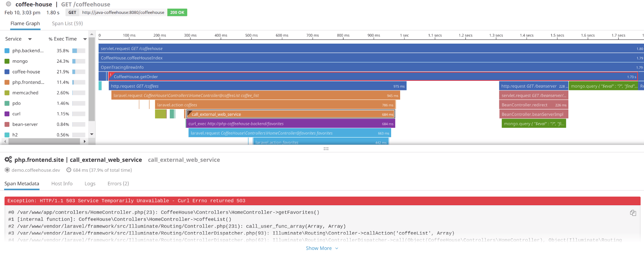644x255 pixels.
Task: Open the % Exec Time dropdown arrow
Action: coord(85,39)
